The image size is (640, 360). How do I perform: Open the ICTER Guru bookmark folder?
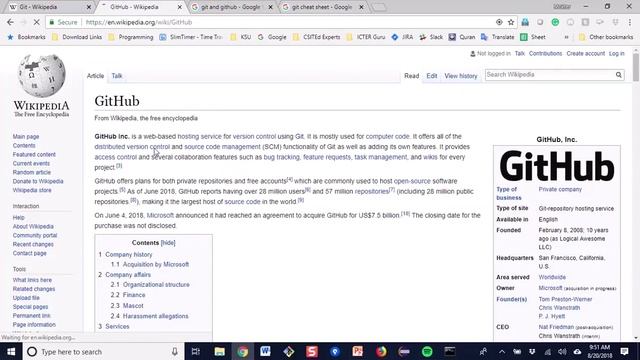pyautogui.click(x=366, y=37)
